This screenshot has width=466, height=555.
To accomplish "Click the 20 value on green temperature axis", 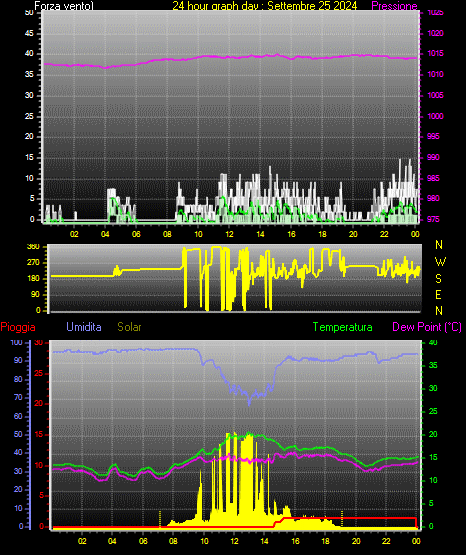I will [433, 434].
